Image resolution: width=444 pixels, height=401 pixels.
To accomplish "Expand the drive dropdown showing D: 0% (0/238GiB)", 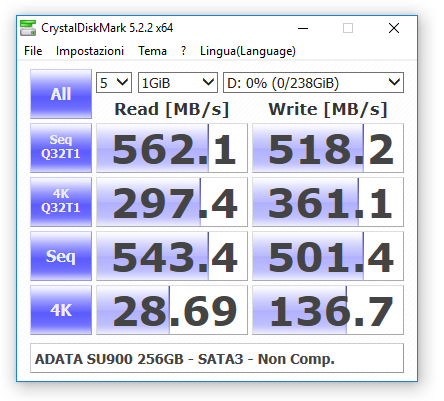I will pyautogui.click(x=313, y=82).
